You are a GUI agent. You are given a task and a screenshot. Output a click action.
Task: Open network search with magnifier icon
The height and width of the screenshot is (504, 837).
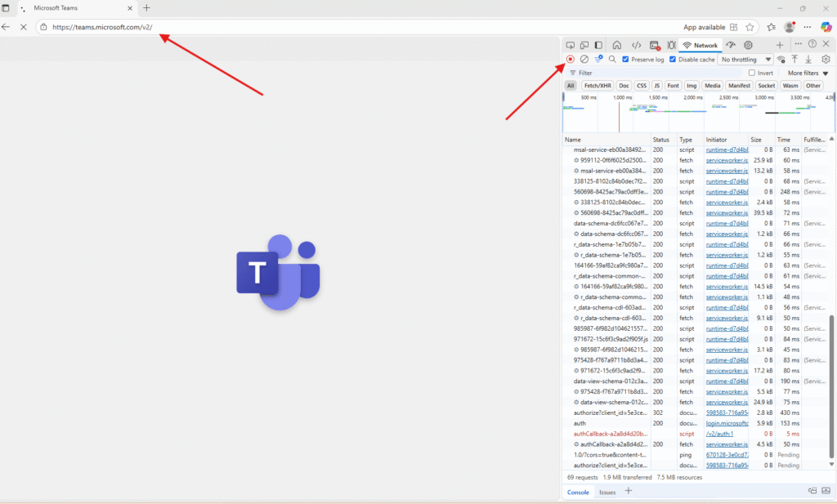(x=612, y=60)
